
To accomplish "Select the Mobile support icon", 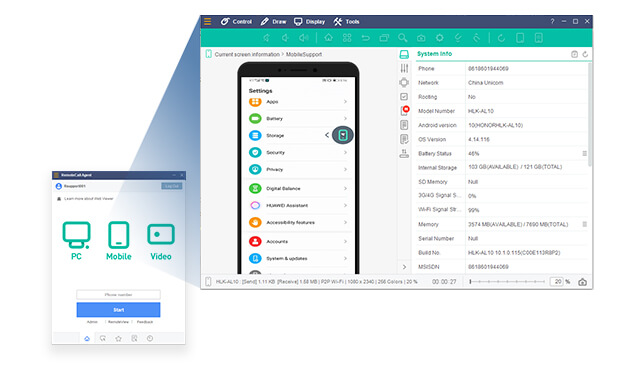I will (119, 241).
